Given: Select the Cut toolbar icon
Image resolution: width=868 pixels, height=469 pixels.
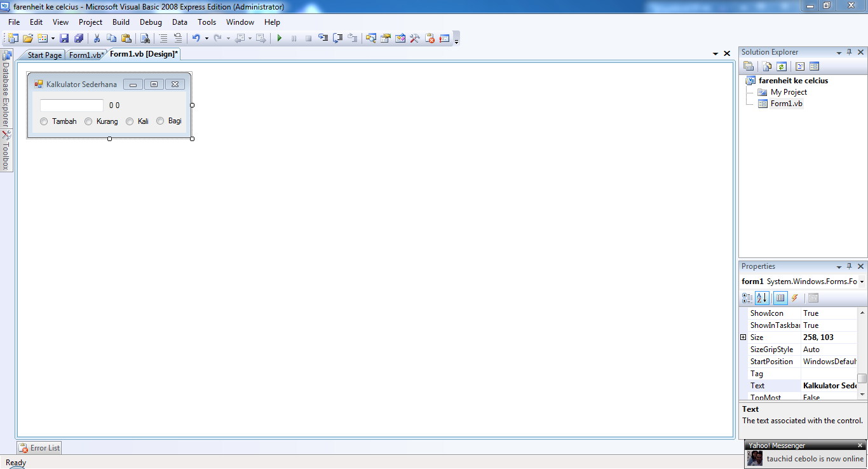Looking at the screenshot, I should 97,38.
